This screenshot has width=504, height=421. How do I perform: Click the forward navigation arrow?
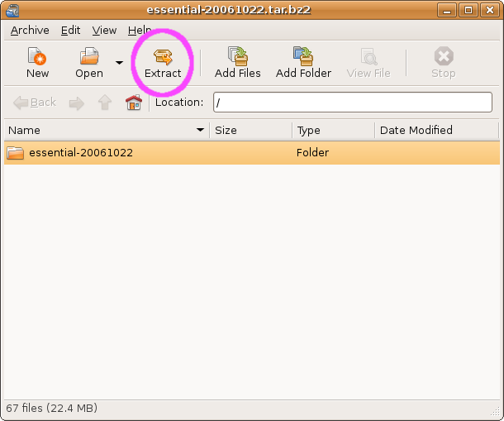click(x=77, y=103)
